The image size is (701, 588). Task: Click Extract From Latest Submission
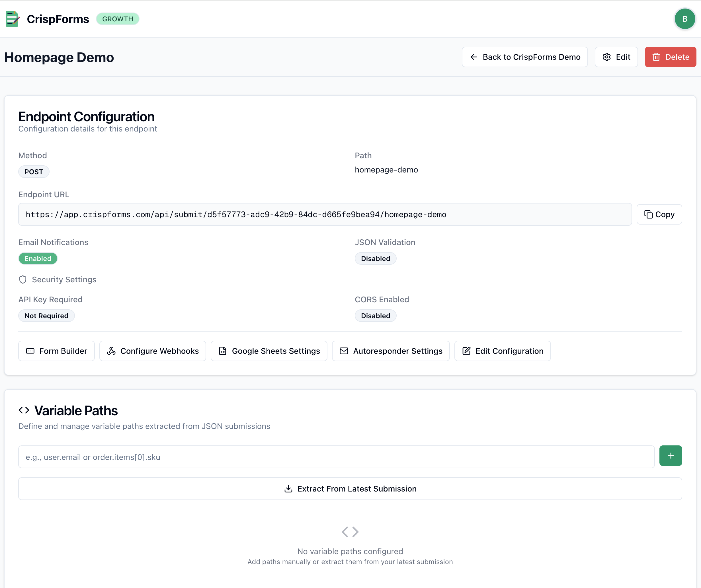350,489
